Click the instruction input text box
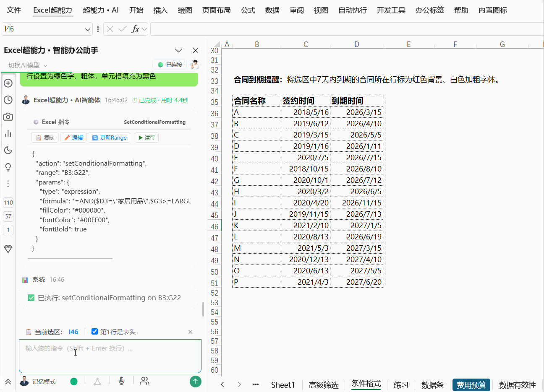Screen dimensions: 544x392 coord(110,356)
